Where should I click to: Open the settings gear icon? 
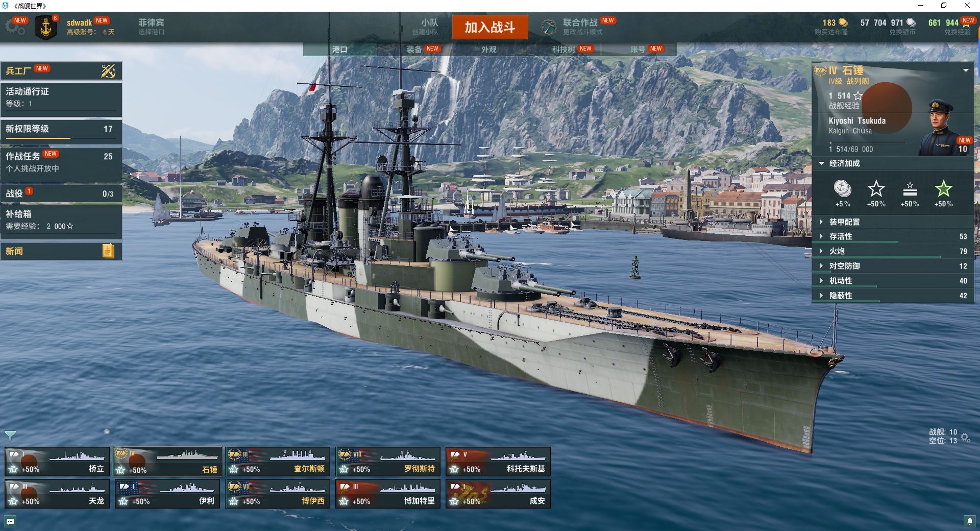click(x=15, y=27)
